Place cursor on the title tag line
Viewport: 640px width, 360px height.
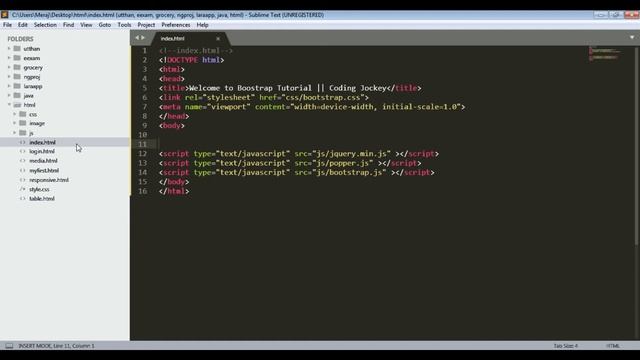click(x=290, y=88)
